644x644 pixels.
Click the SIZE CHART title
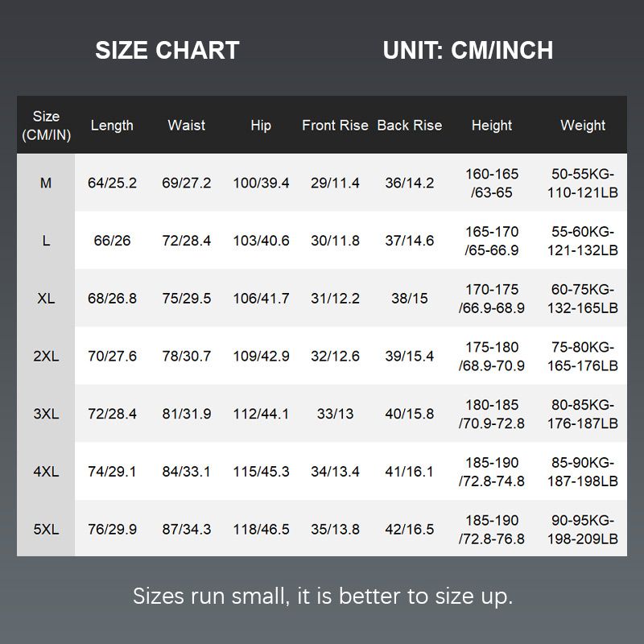coord(167,51)
